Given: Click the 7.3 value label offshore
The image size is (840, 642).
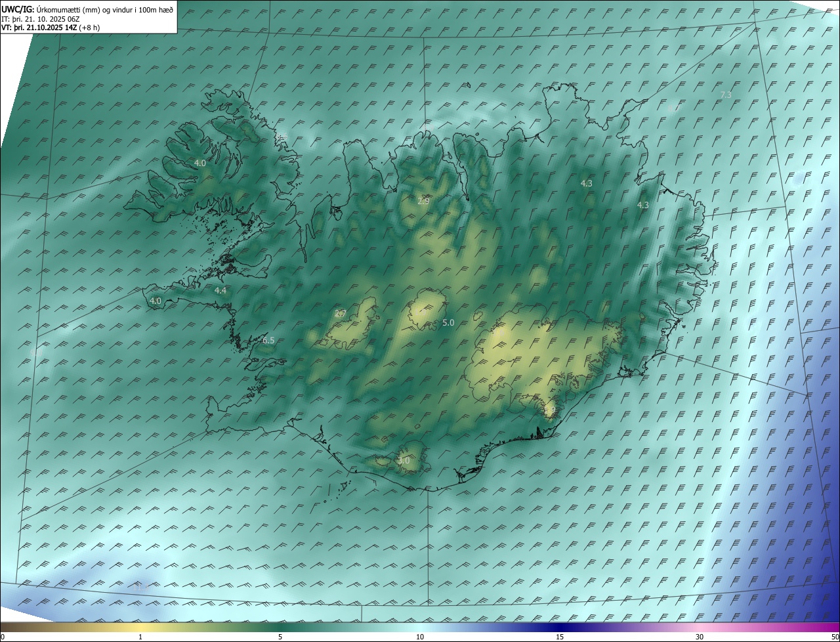Looking at the screenshot, I should (x=726, y=95).
